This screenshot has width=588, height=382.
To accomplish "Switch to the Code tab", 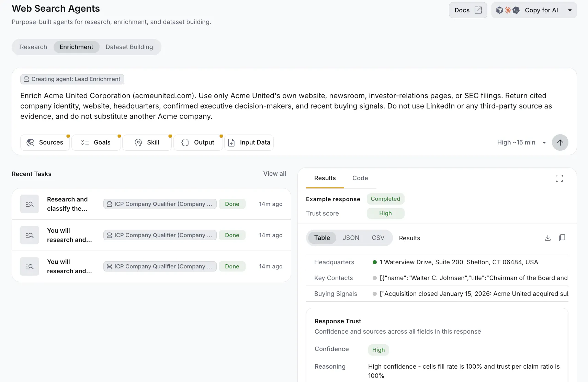I will click(x=360, y=178).
